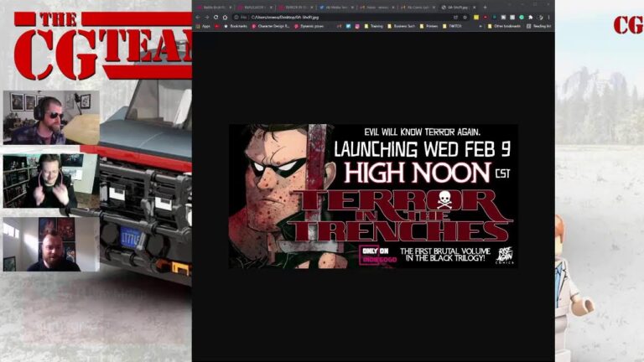This screenshot has height=362, width=644.
Task: Click the Terror in the Trenches banner image
Action: (373, 196)
